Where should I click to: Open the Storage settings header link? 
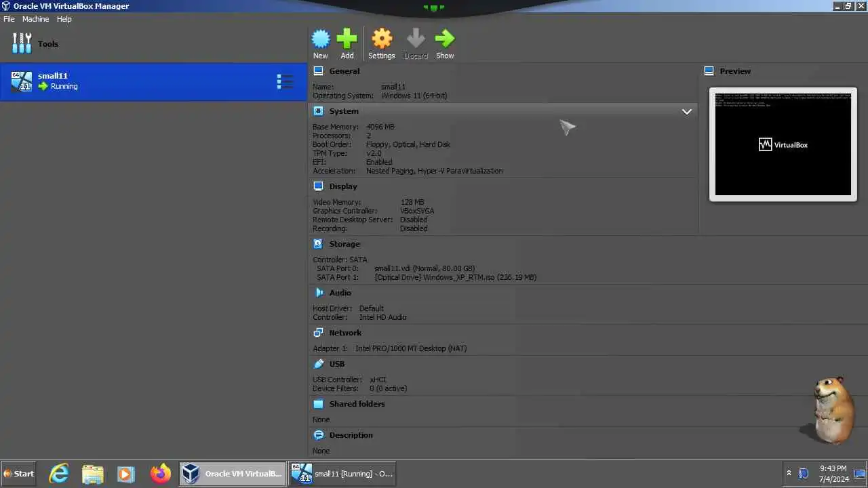(x=344, y=244)
